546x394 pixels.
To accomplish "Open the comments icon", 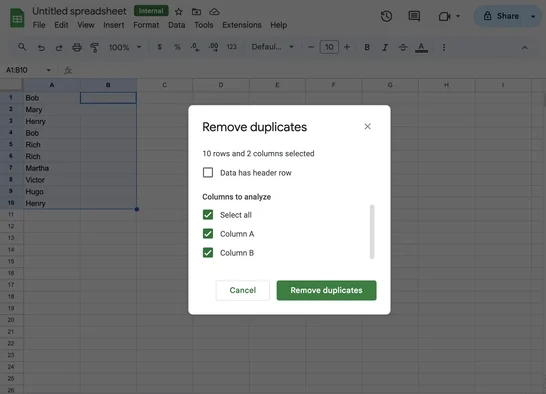I will (414, 16).
